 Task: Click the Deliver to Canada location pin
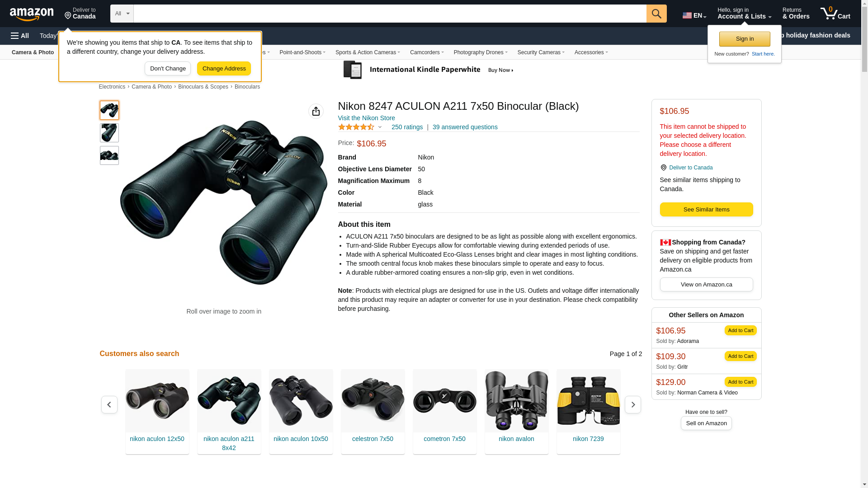pyautogui.click(x=663, y=168)
